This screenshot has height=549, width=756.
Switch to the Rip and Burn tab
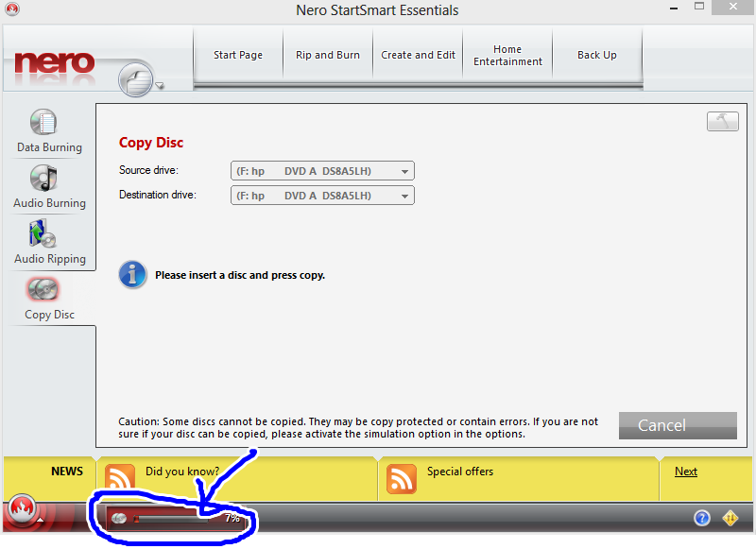(328, 55)
